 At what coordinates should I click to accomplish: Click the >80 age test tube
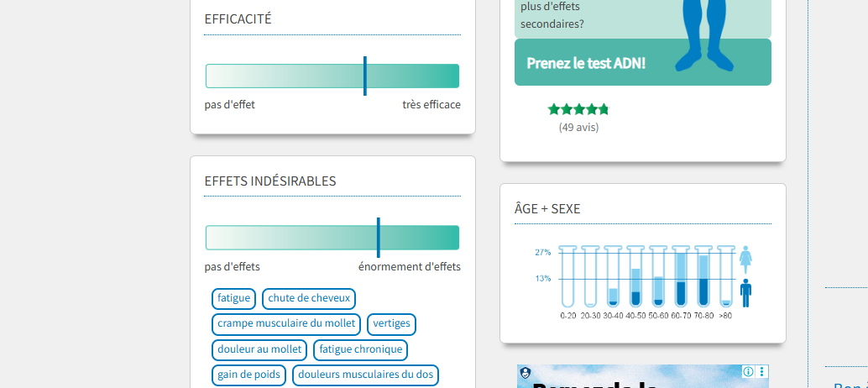pyautogui.click(x=726, y=276)
